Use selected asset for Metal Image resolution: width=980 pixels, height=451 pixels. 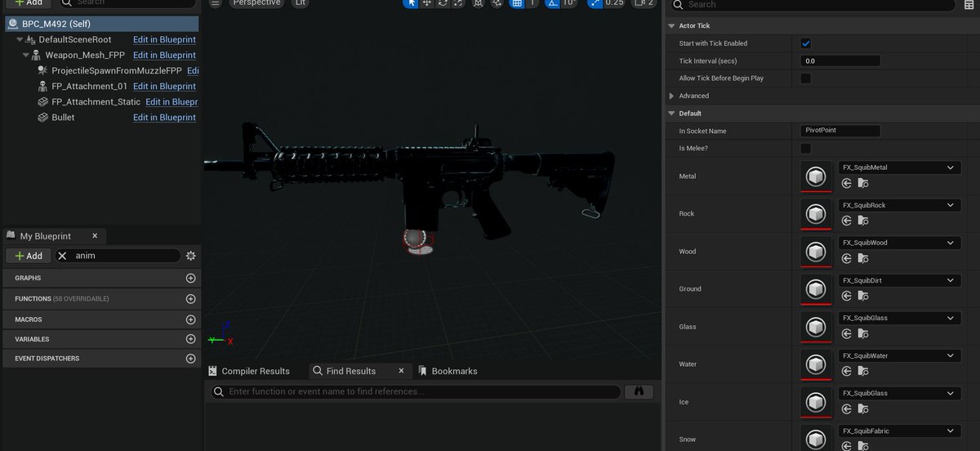[847, 184]
